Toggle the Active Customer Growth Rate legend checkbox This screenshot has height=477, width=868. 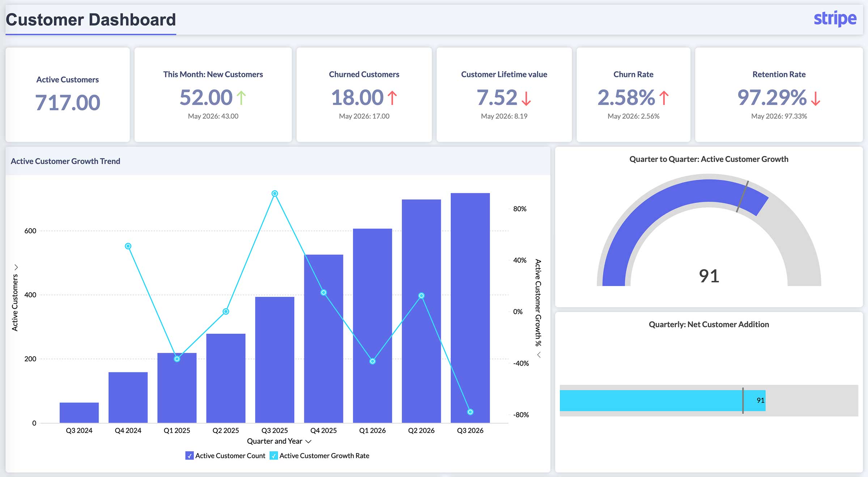pyautogui.click(x=274, y=456)
